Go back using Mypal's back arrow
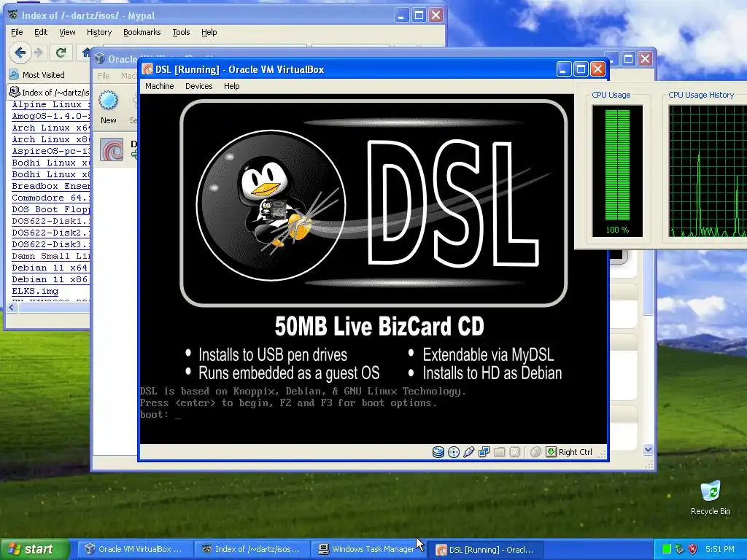Screen dimensions: 747x560 tap(20, 52)
